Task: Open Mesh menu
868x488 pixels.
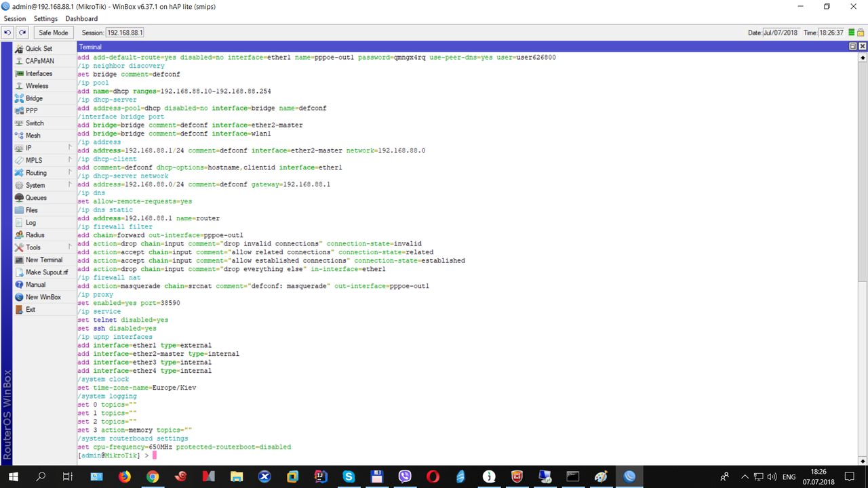Action: coord(33,136)
